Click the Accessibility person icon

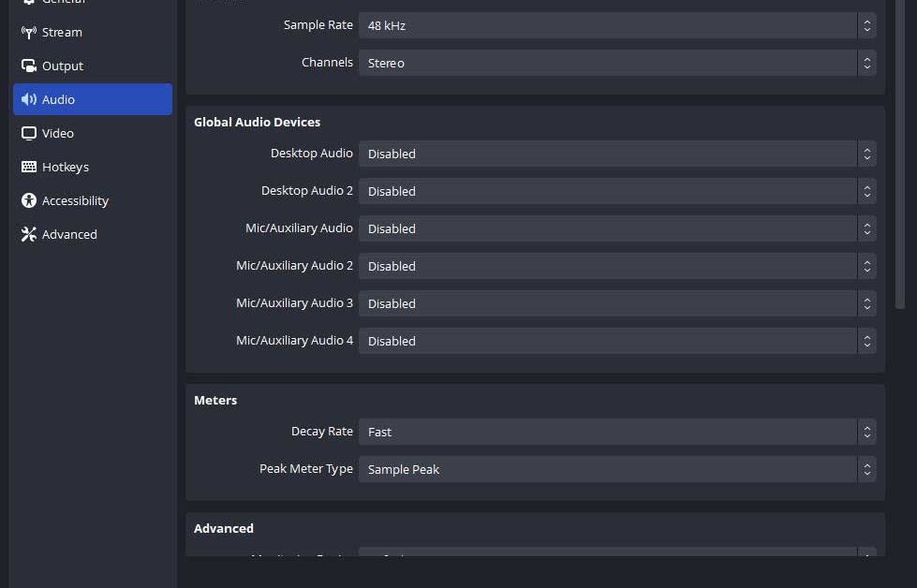point(28,200)
